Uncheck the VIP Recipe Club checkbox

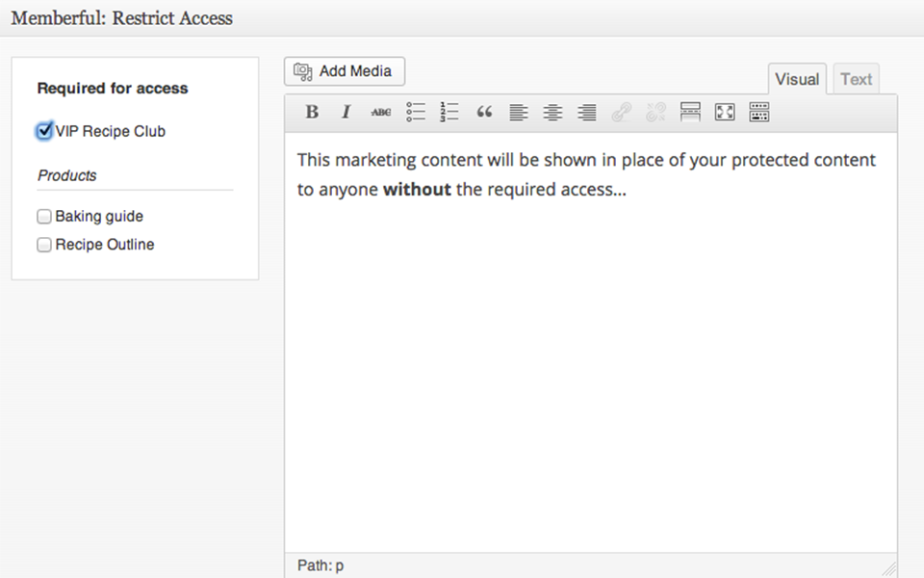tap(44, 131)
